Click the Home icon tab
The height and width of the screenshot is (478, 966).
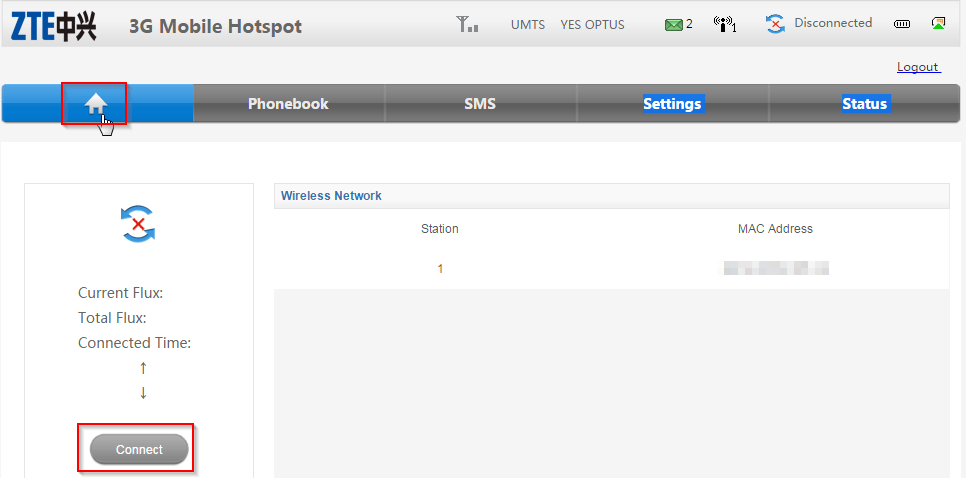96,104
